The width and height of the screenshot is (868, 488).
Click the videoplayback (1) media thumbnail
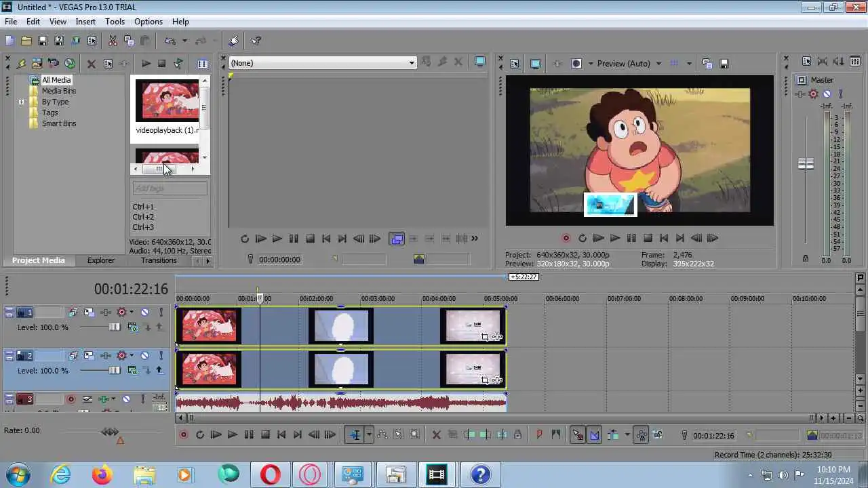(167, 100)
